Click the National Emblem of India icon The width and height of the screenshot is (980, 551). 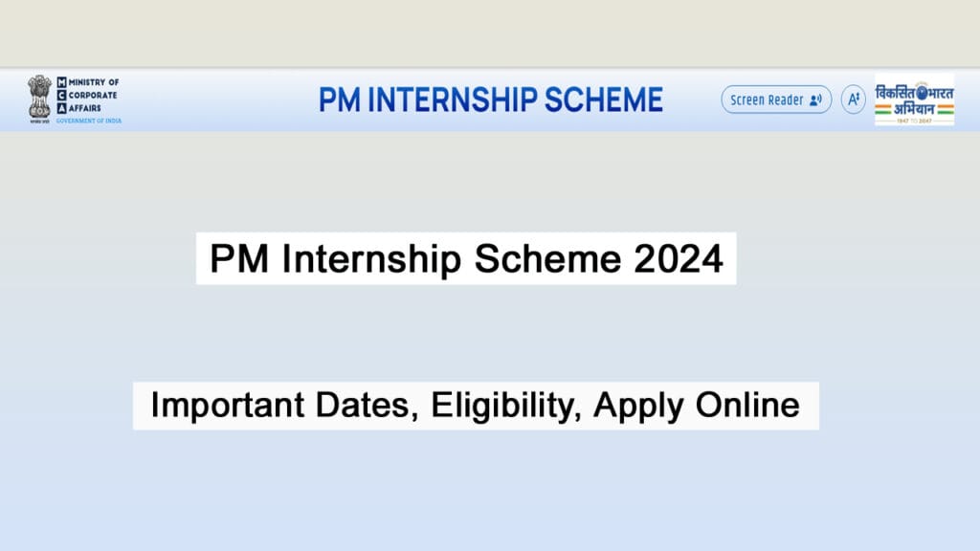pos(38,97)
